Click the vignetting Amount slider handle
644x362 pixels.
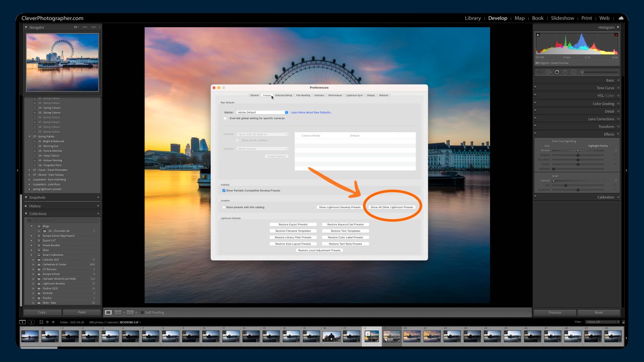click(x=578, y=150)
